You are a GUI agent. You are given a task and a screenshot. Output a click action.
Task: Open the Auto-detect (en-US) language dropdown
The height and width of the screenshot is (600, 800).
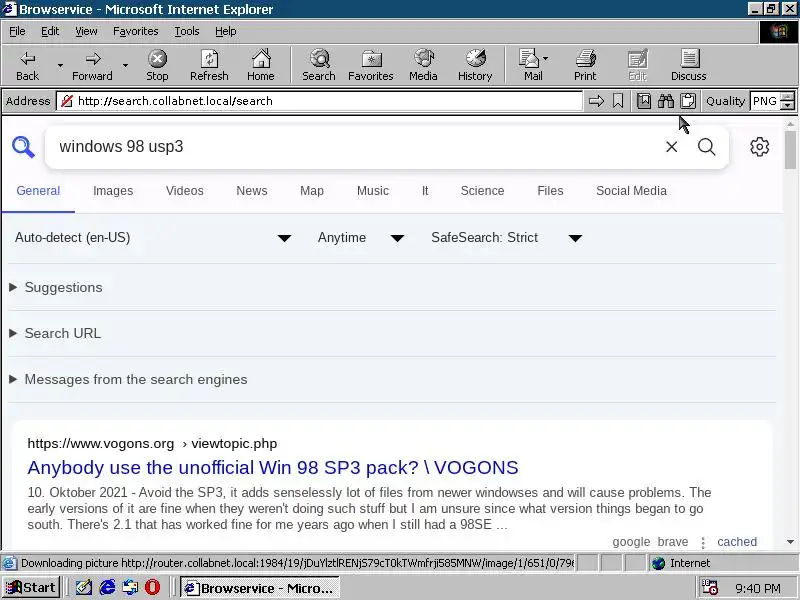click(x=153, y=238)
